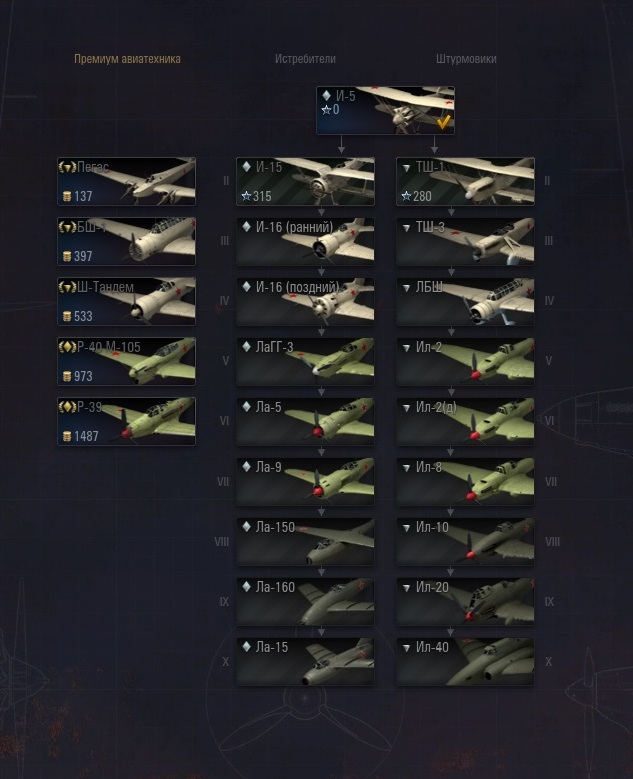Click the diamond class icon on Ла-15
Viewport: 633px width, 779px height.
coord(246,647)
